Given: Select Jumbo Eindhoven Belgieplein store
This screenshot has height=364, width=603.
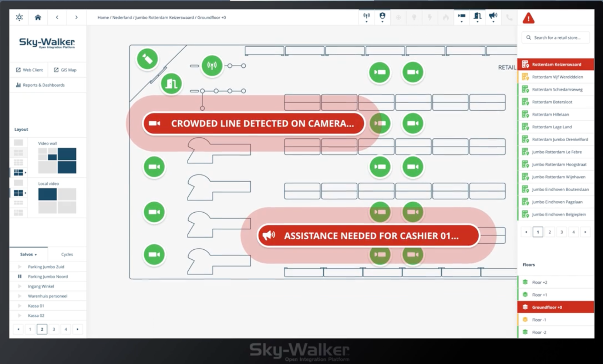Looking at the screenshot, I should point(556,214).
